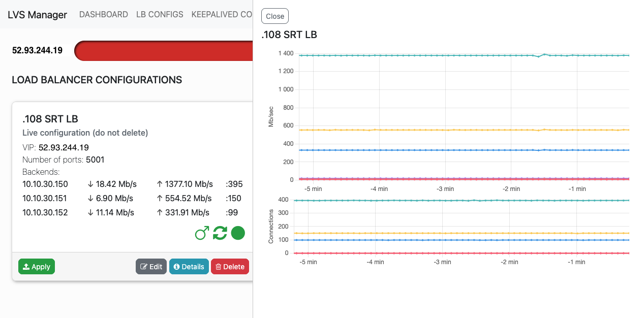This screenshot has height=318, width=644.
Task: Select backend 10.10.30.150
Action: pos(45,184)
